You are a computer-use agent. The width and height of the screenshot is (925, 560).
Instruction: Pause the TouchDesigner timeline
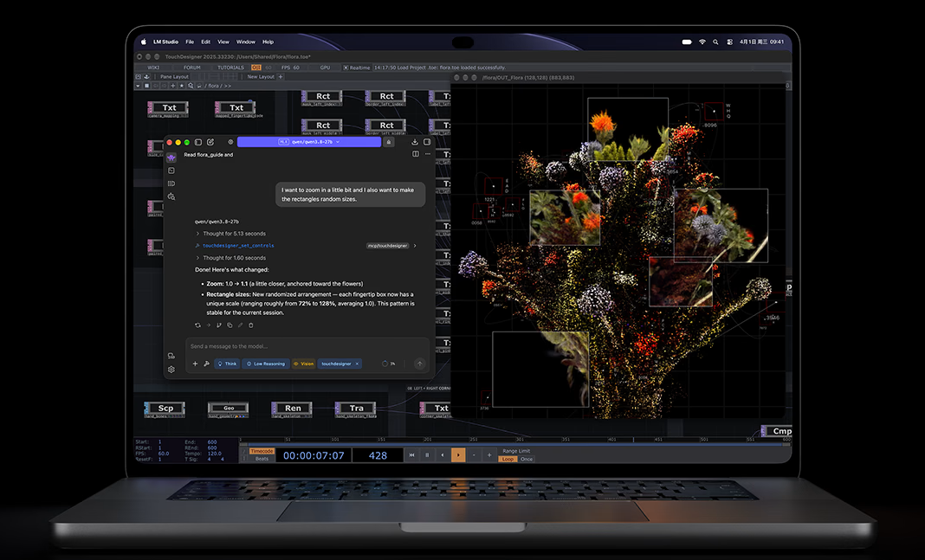[427, 455]
